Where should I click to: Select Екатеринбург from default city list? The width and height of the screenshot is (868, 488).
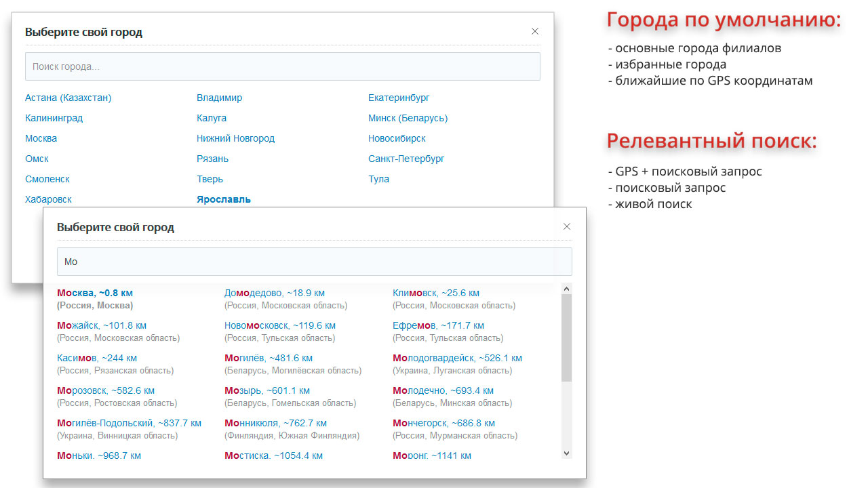[x=399, y=98]
